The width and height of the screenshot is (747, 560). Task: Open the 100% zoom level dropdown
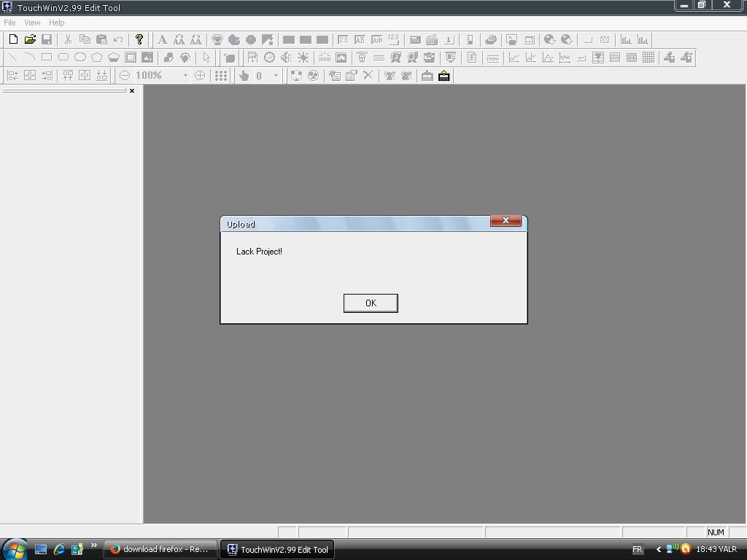click(x=185, y=75)
